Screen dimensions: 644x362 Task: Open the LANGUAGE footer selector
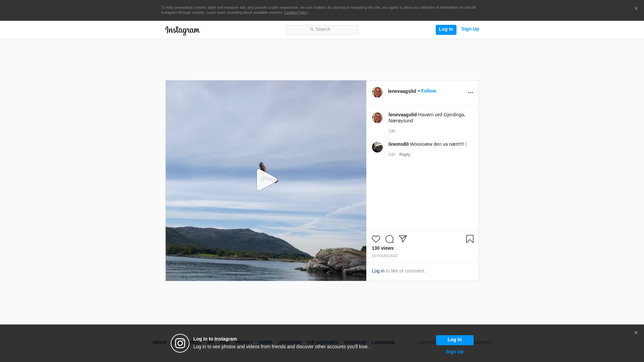(383, 343)
